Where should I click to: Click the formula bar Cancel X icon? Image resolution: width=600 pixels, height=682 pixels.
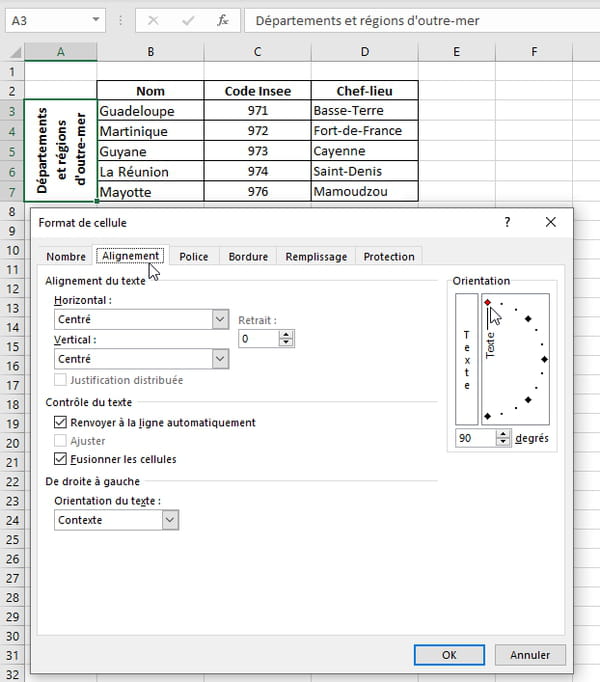(153, 20)
